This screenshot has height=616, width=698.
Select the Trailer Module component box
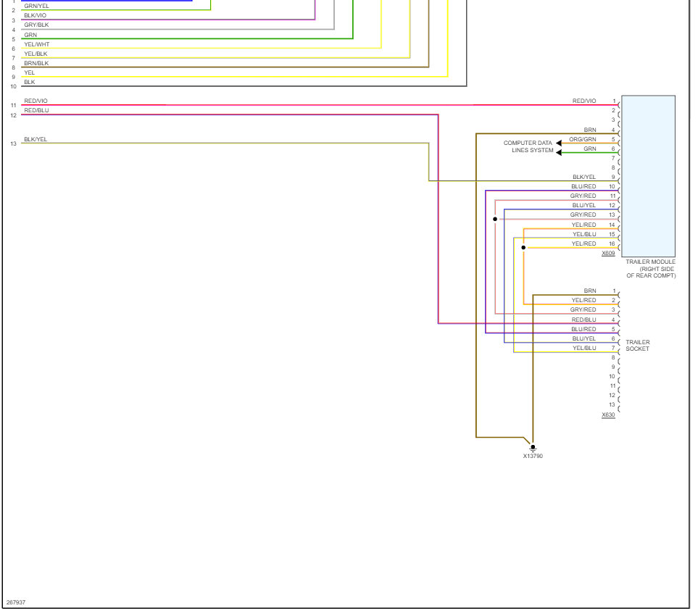(x=648, y=176)
